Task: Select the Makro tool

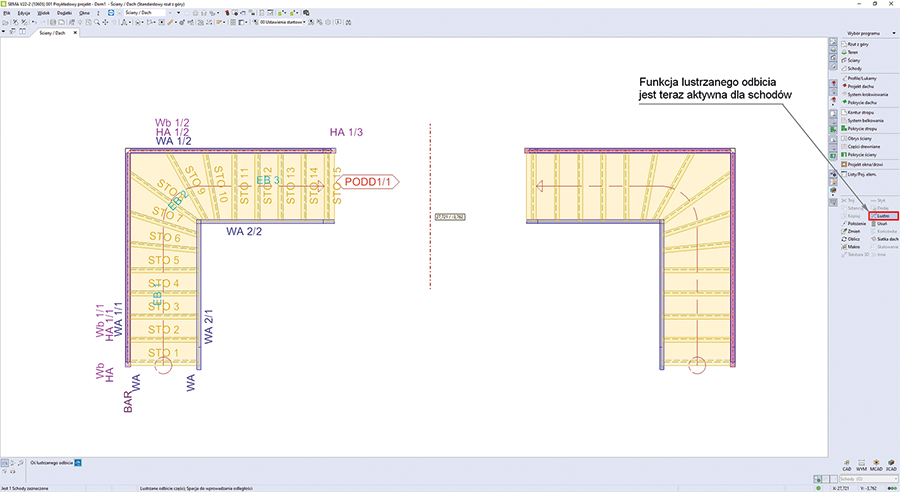Action: [x=854, y=248]
